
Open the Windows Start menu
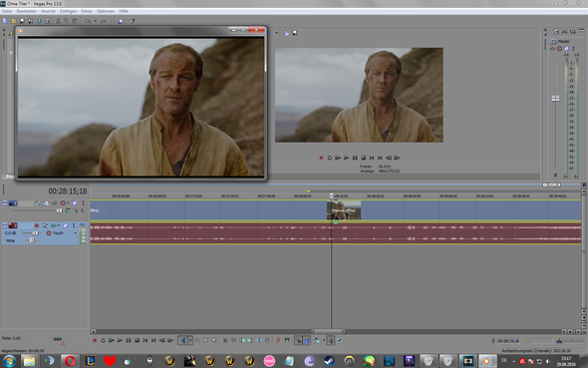(x=9, y=361)
